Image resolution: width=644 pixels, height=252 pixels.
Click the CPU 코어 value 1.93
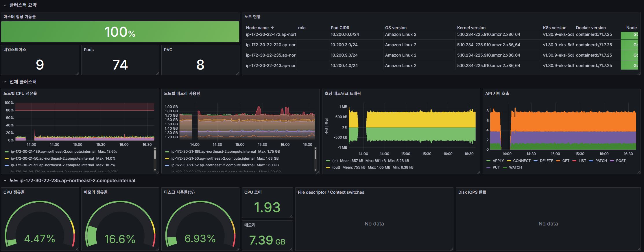267,207
